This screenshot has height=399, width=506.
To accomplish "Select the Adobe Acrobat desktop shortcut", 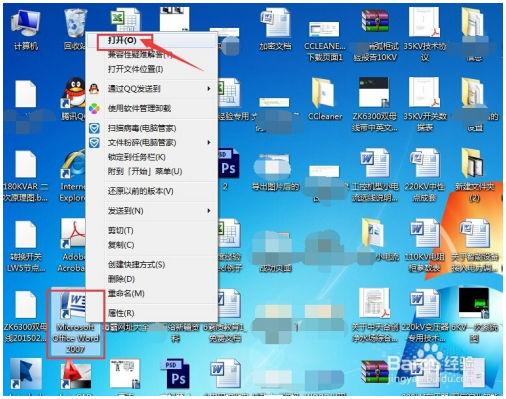I will 72,246.
